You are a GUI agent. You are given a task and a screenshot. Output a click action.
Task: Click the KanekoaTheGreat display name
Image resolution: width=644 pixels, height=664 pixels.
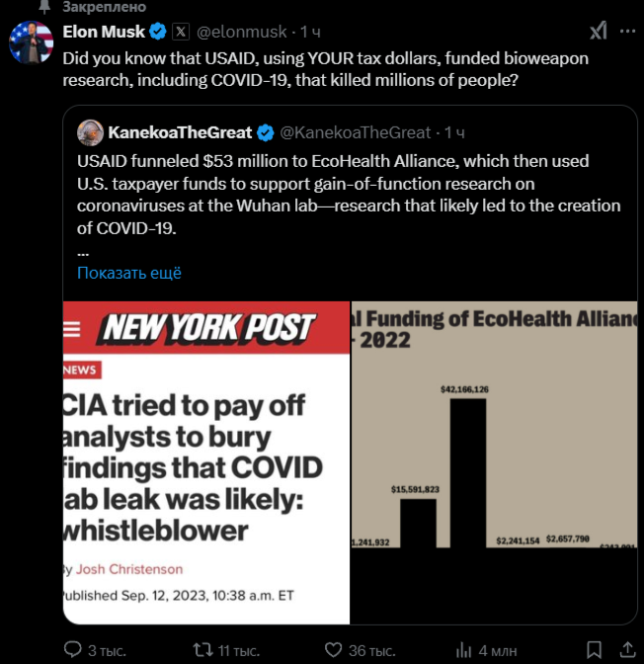pos(181,132)
